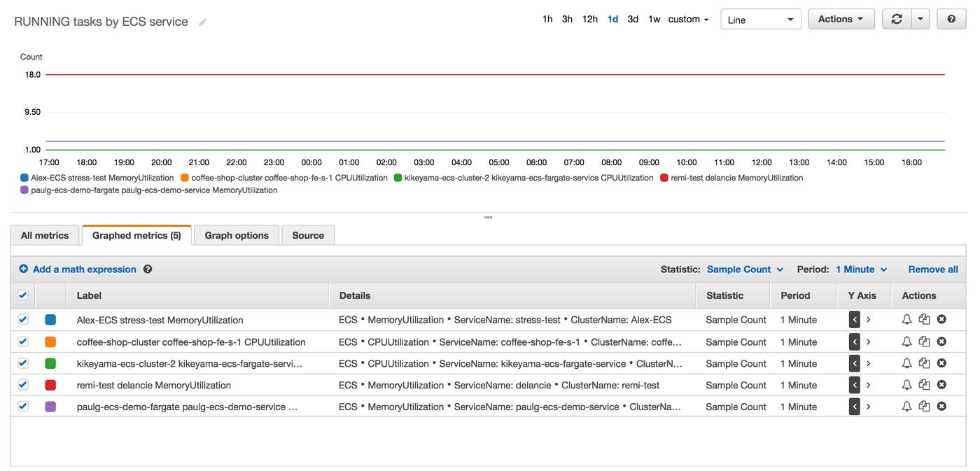Duplicate the remi-test delancie metric
This screenshot has width=980, height=471.
pos(924,384)
